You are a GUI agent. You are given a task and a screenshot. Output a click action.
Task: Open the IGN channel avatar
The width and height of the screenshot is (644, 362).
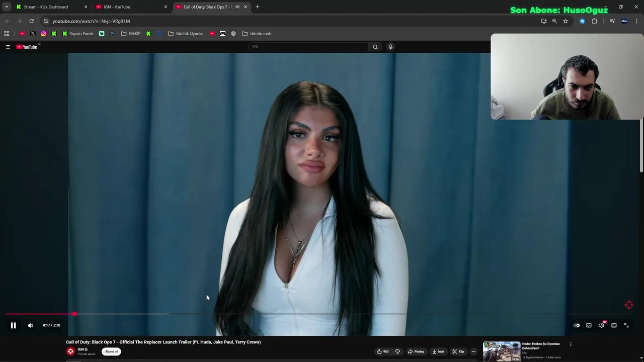pyautogui.click(x=70, y=351)
